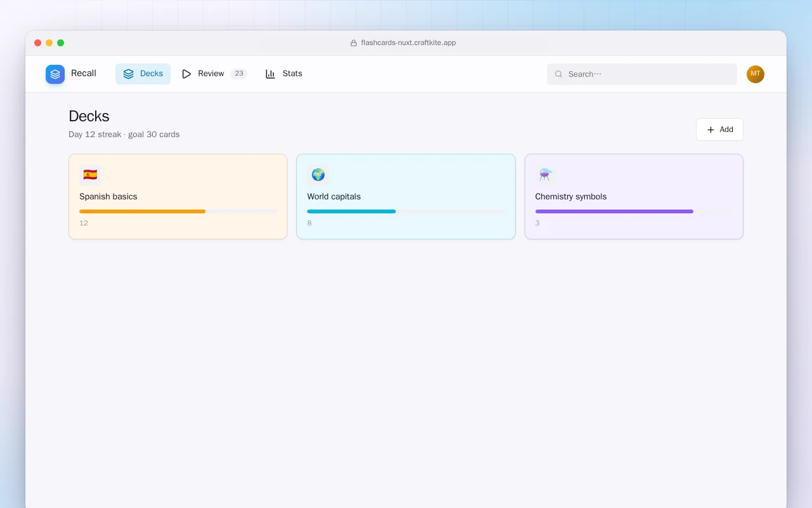Screen dimensions: 812x508
Task: Click card count 12 on Spanish basics
Action: pos(84,224)
